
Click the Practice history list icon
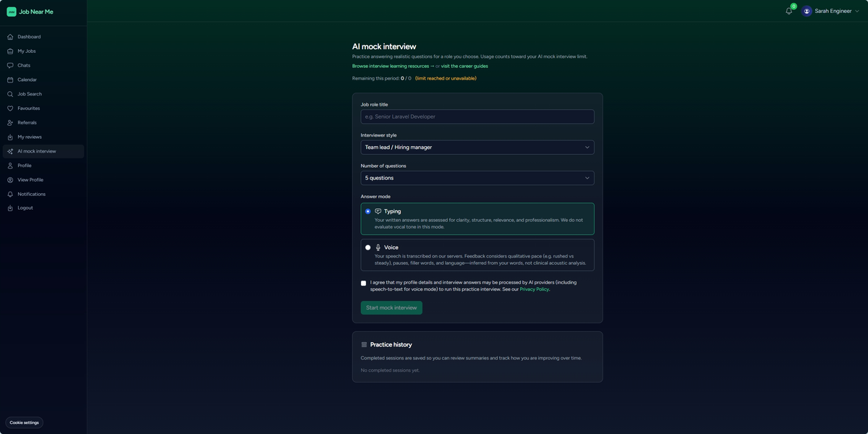(364, 345)
